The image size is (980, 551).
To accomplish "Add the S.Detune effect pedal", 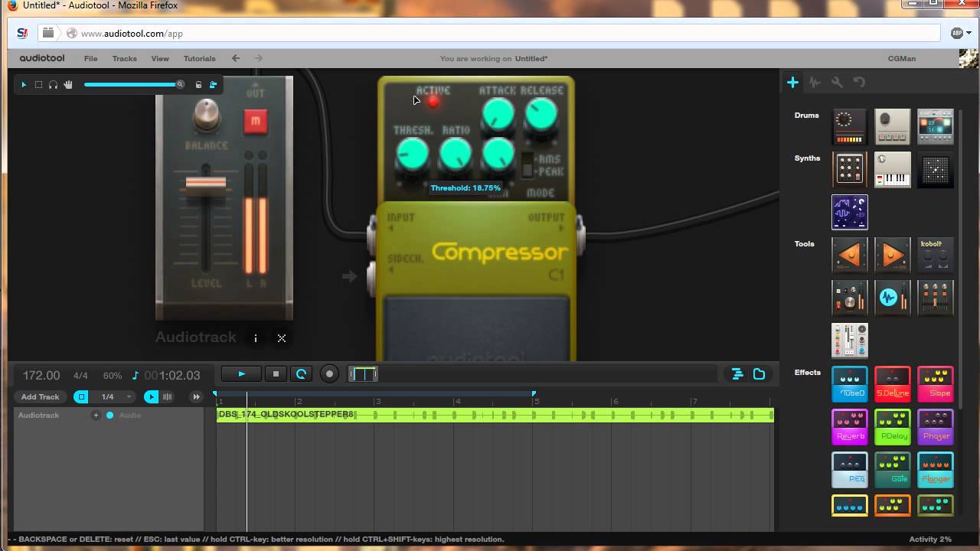I will (893, 384).
